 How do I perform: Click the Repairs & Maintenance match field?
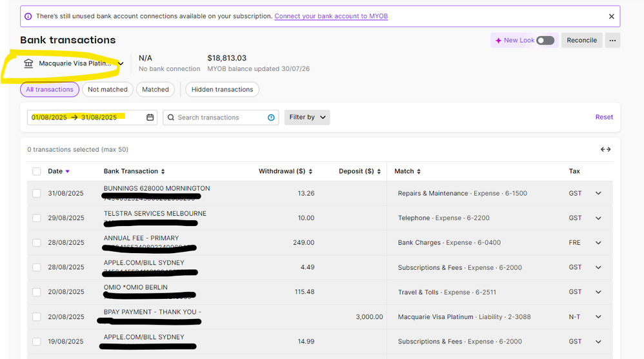463,193
